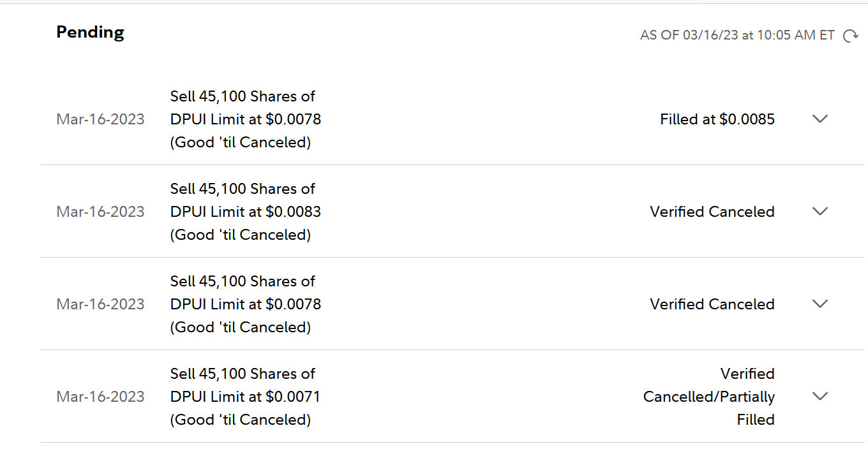
Task: Refresh the pending orders list
Action: tap(850, 36)
